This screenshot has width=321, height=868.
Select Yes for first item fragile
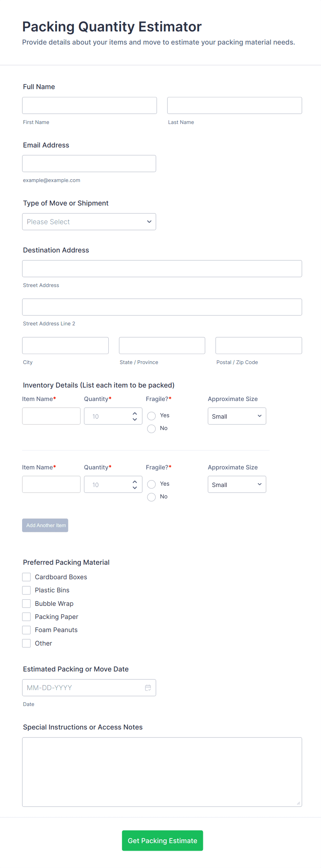pos(152,416)
